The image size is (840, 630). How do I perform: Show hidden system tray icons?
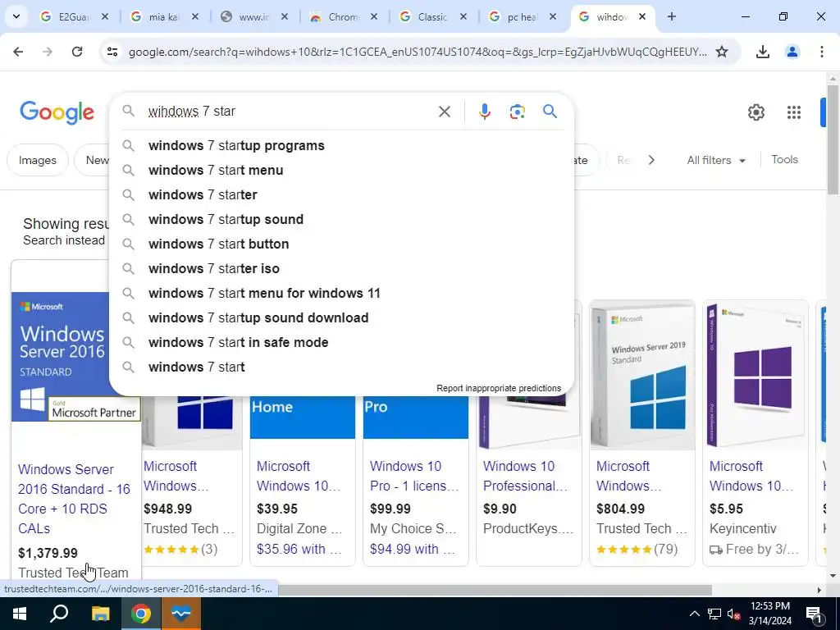tap(694, 614)
